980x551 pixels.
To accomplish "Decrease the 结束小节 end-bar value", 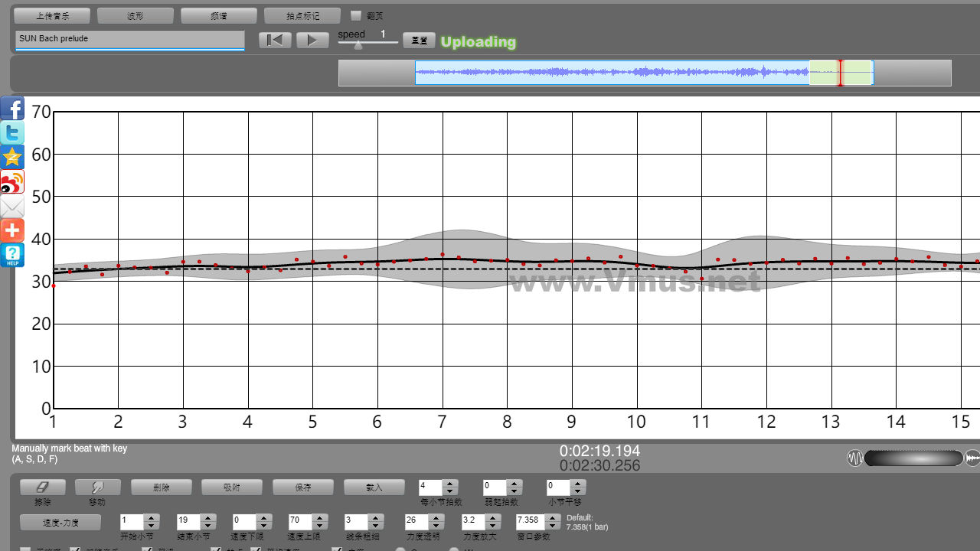I will tap(208, 526).
